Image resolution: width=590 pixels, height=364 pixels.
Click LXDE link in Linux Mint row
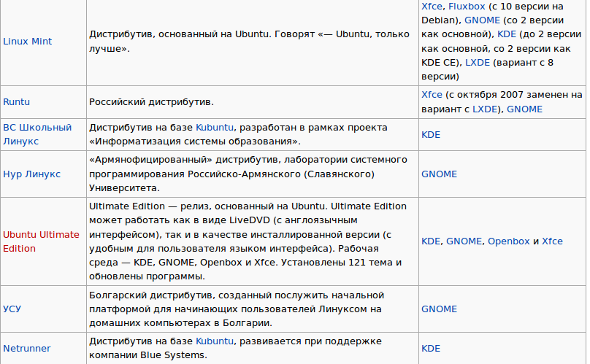(x=478, y=63)
